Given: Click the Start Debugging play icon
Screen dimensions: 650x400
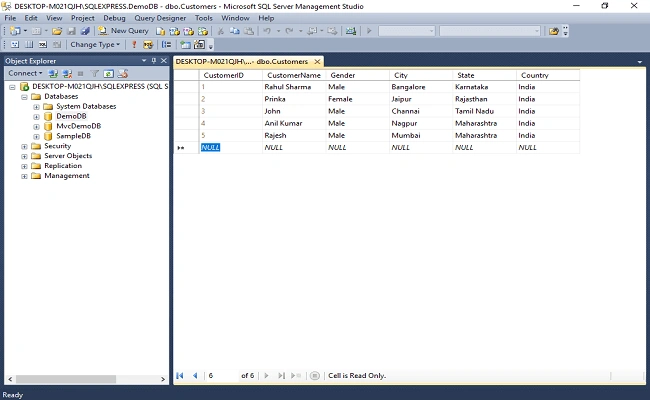Looking at the screenshot, I should tap(369, 31).
